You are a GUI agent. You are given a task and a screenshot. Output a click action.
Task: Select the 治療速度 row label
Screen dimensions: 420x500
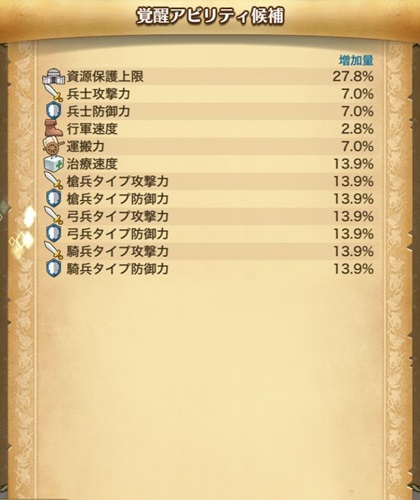pyautogui.click(x=92, y=164)
